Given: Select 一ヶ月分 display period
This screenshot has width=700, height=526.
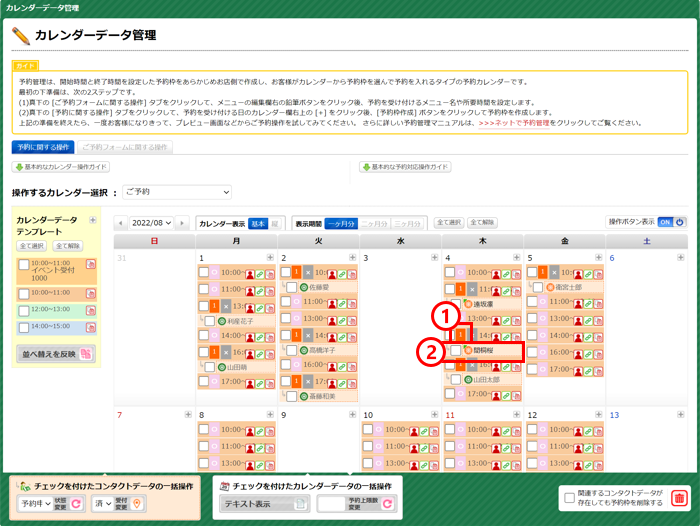Looking at the screenshot, I should click(342, 224).
